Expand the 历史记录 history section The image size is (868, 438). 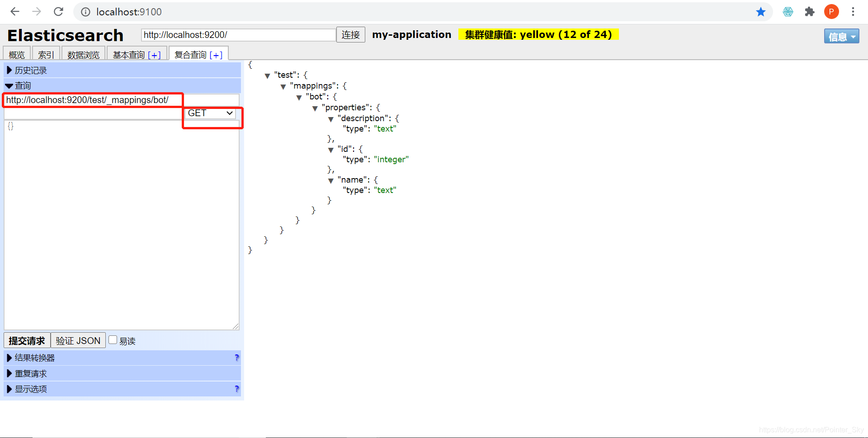click(122, 70)
